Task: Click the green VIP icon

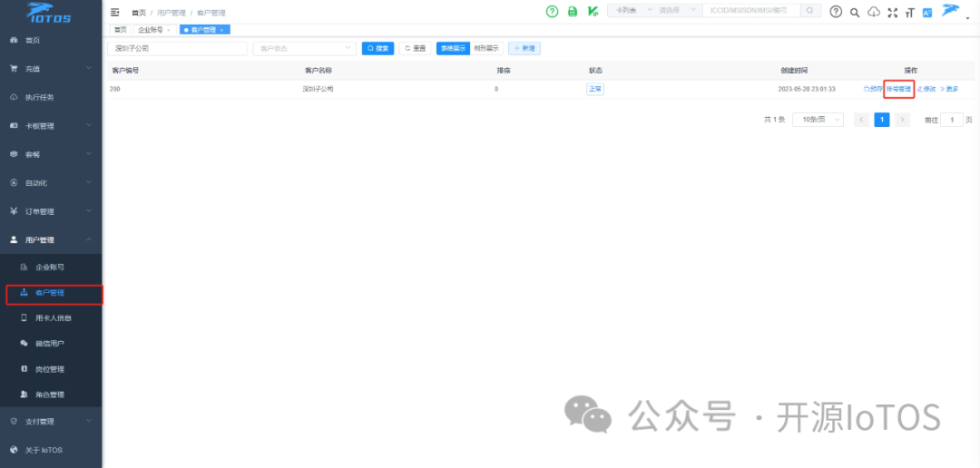Action: [593, 11]
